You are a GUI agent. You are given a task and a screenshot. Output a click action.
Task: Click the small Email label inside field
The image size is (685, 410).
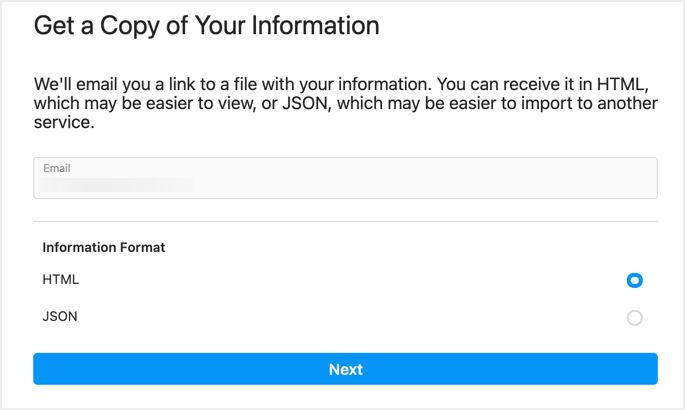pos(56,169)
